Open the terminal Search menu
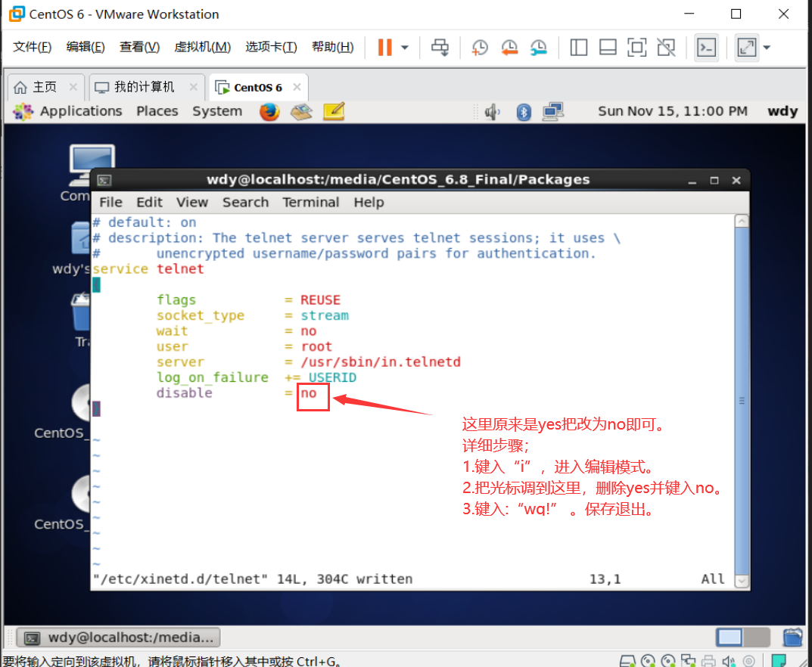The height and width of the screenshot is (667, 812). [x=245, y=203]
